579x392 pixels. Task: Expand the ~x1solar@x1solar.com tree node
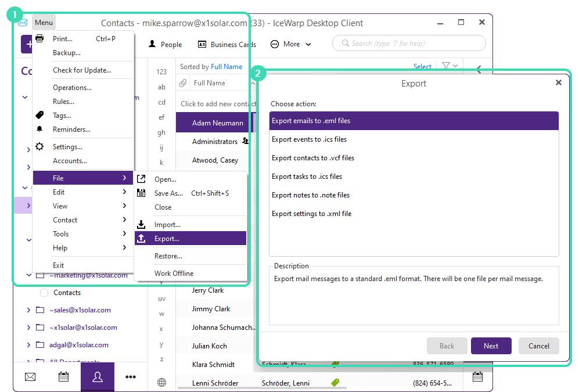coord(28,328)
